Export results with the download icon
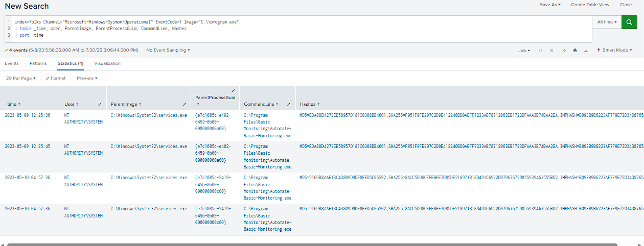 (586, 51)
